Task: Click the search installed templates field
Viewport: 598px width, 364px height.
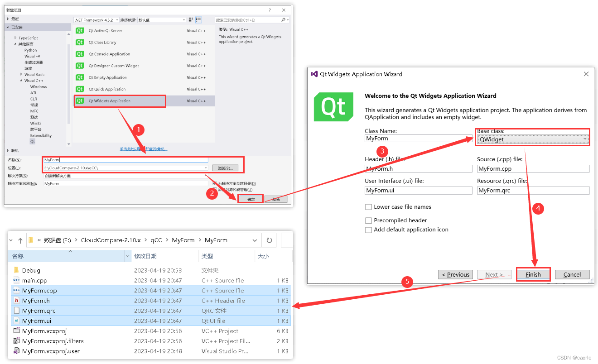Action: [x=248, y=20]
